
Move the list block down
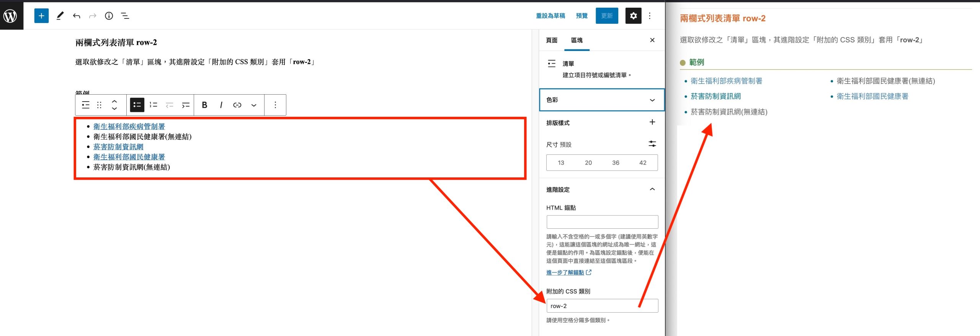click(x=114, y=108)
